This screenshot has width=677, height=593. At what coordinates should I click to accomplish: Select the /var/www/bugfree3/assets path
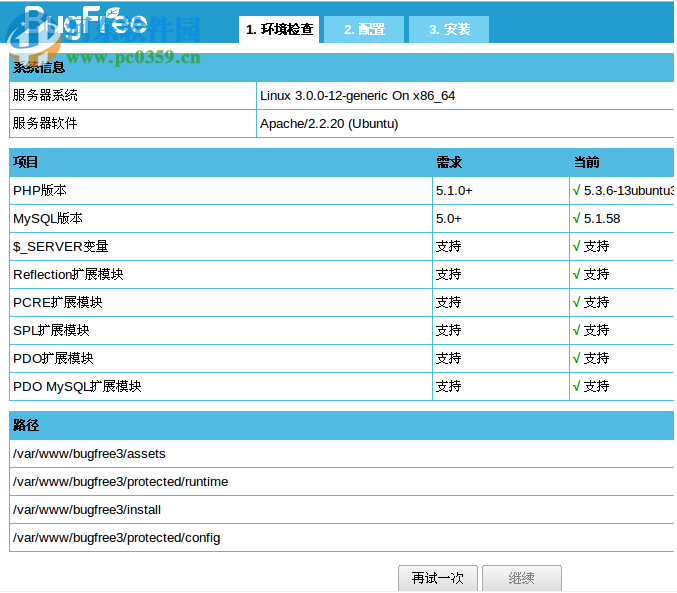click(x=89, y=453)
